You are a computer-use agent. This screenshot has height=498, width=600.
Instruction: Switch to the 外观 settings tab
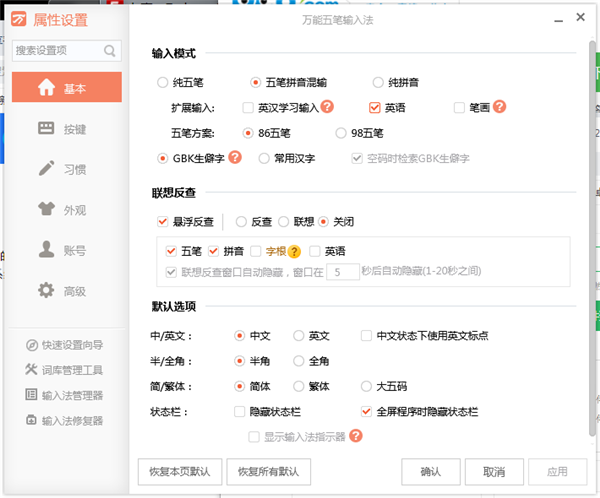pos(67,209)
